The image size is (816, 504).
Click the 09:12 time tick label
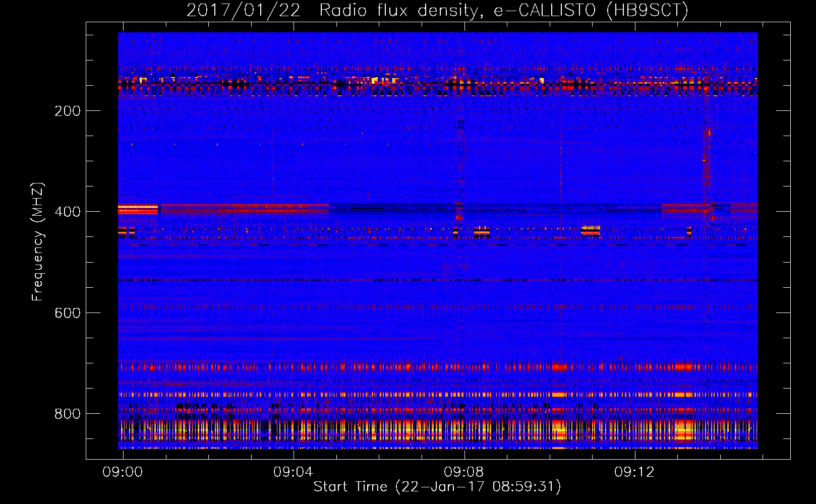634,472
